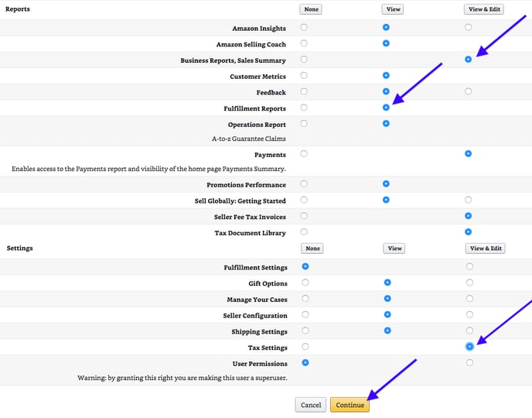Select View & Edit for Tax Settings

point(469,347)
